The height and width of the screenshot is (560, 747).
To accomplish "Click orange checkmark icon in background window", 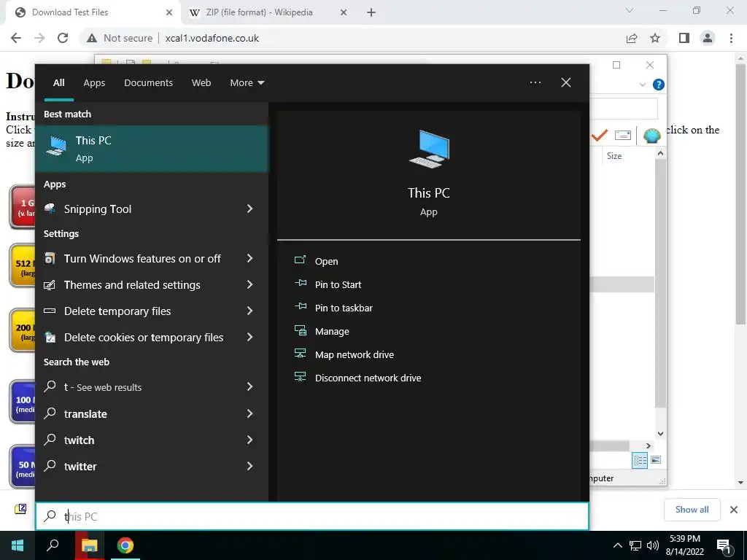I will tap(600, 136).
